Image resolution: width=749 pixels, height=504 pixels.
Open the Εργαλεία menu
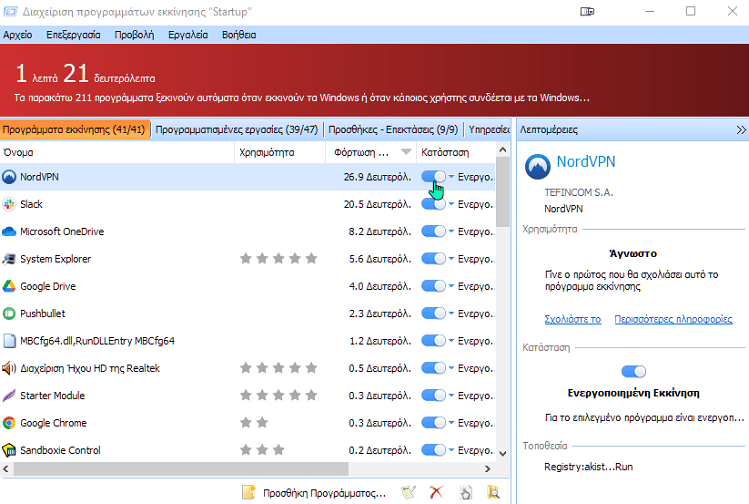tap(188, 35)
